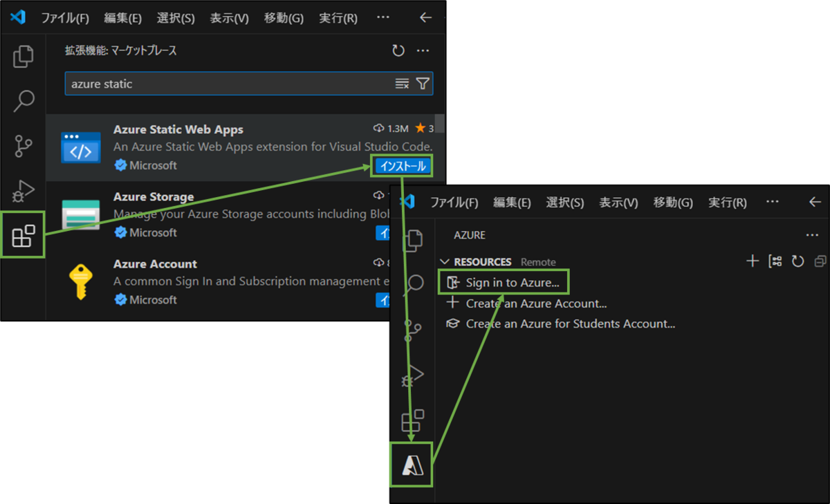Open Run and Debug icon in right window

tap(413, 376)
